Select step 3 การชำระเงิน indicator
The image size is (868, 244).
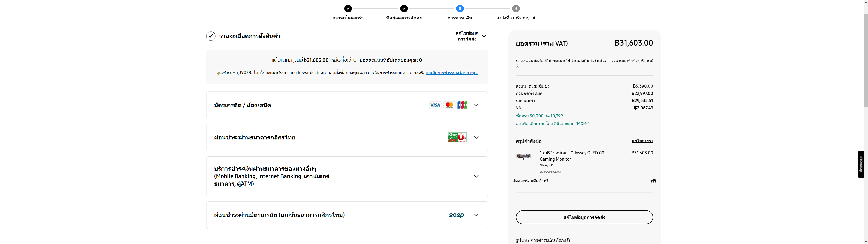[x=460, y=8]
